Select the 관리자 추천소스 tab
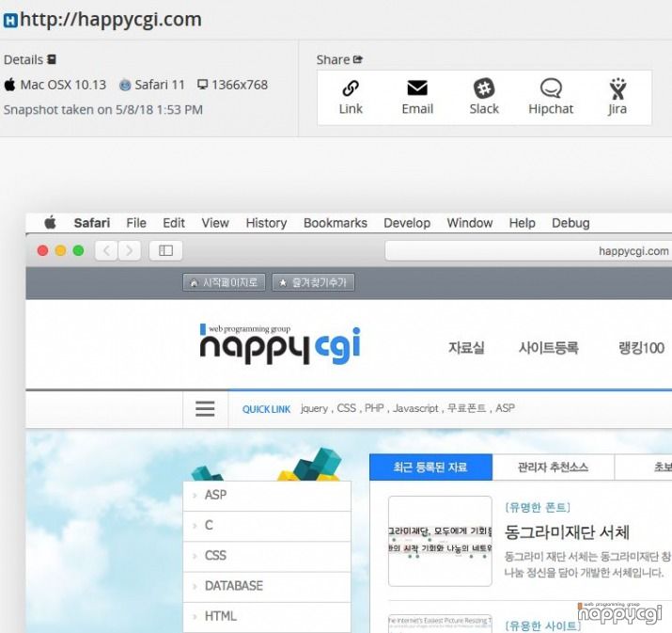The image size is (672, 633). [x=553, y=467]
